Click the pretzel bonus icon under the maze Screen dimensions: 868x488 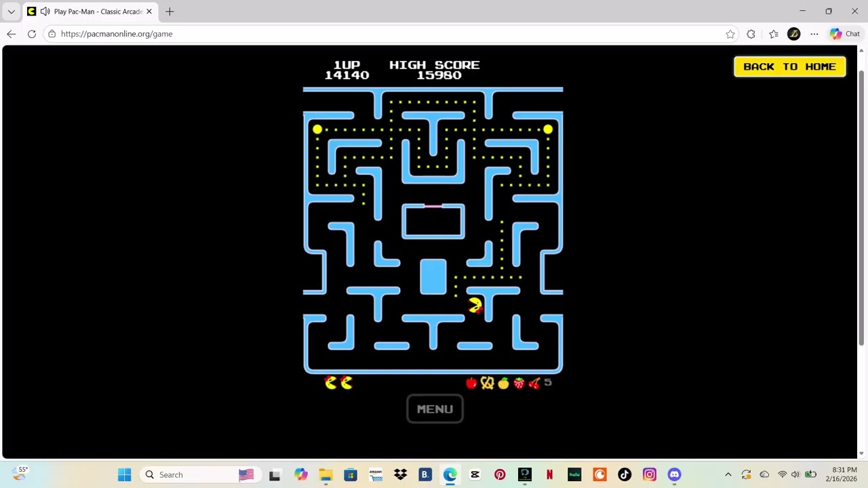[x=487, y=383]
